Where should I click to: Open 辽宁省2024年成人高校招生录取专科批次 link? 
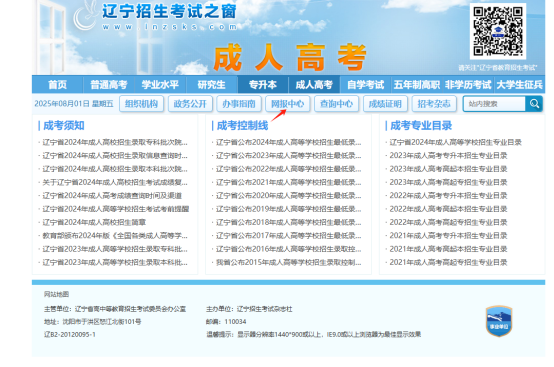115,142
